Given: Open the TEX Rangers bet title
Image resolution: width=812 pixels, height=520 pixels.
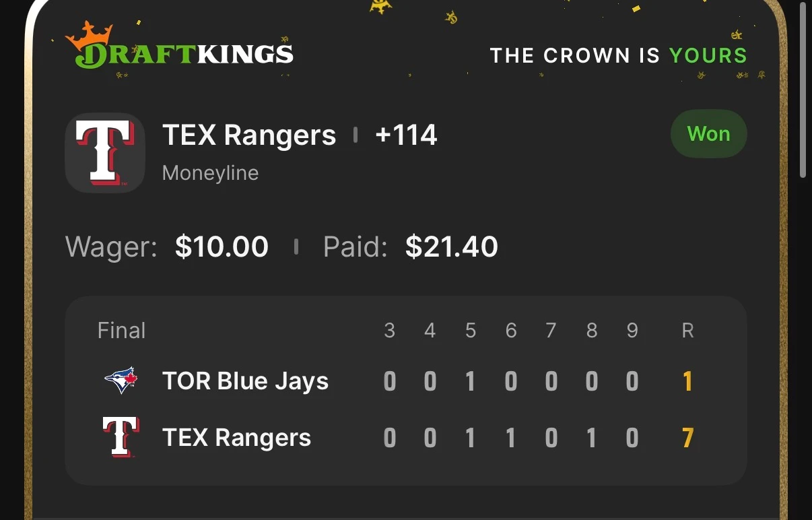Looking at the screenshot, I should tap(249, 135).
